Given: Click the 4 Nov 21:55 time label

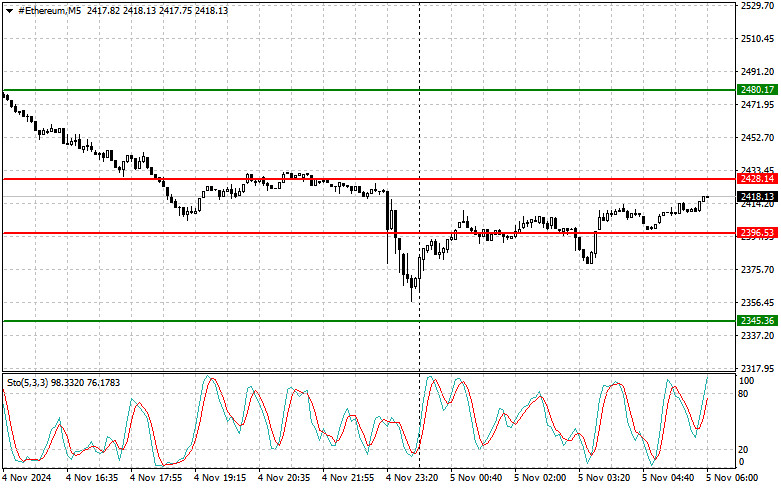Looking at the screenshot, I should pos(348,478).
